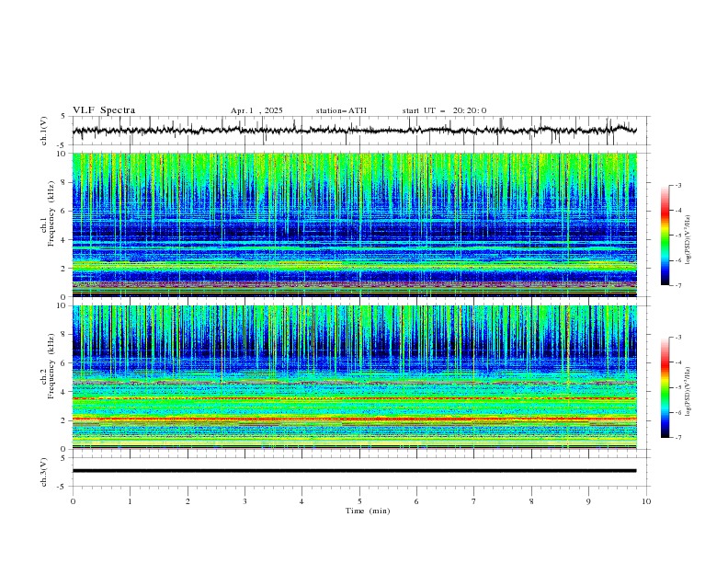This screenshot has width=728, height=563.
Task: Click the "-5" lower voltage tick of ch.3(V)
Action: coord(62,487)
